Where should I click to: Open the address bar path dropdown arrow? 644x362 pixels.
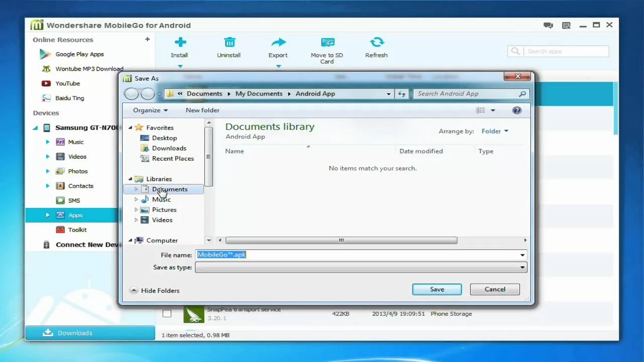click(388, 94)
